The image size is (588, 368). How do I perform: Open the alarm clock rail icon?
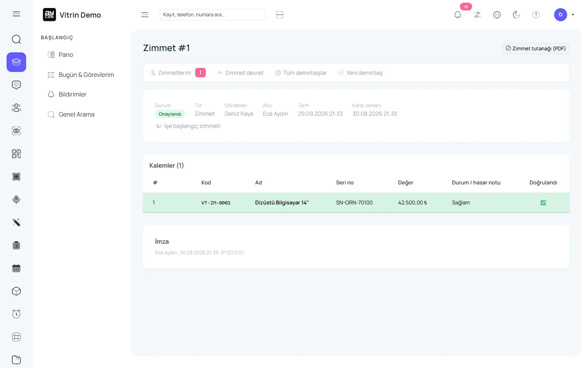coord(16,314)
